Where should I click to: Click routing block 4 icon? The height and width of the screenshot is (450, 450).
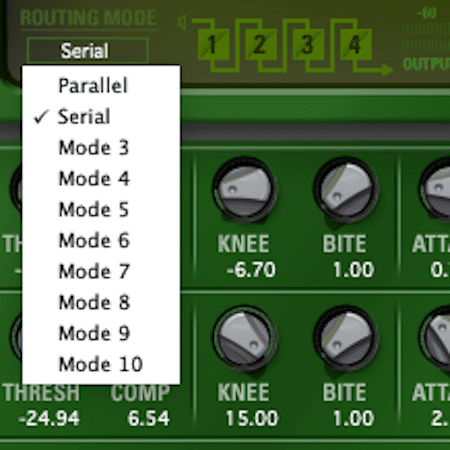click(356, 44)
